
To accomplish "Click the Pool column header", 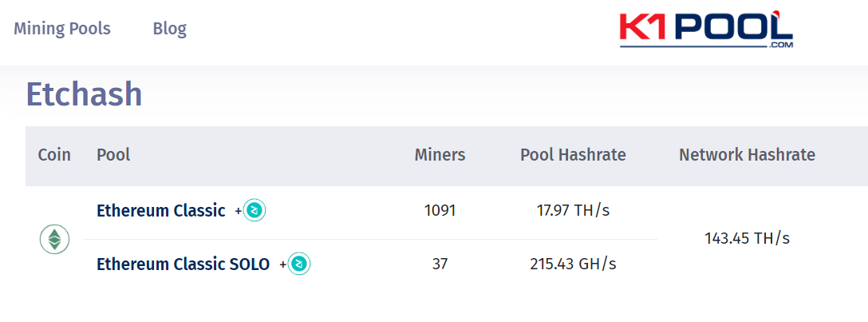I will (x=113, y=155).
